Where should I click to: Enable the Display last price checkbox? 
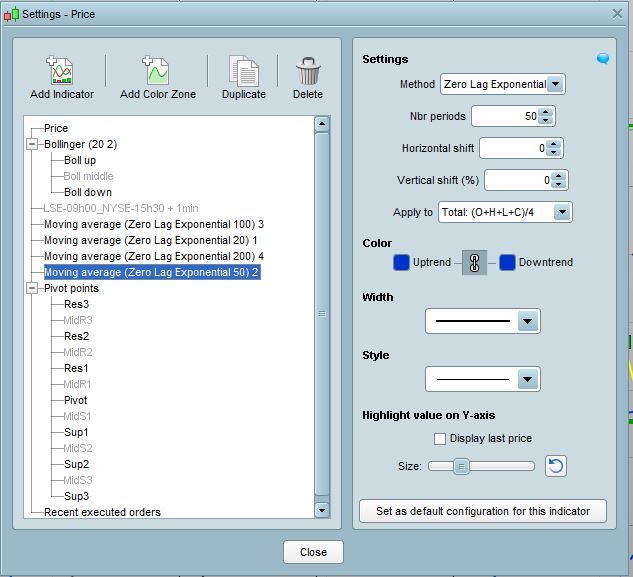tap(440, 439)
